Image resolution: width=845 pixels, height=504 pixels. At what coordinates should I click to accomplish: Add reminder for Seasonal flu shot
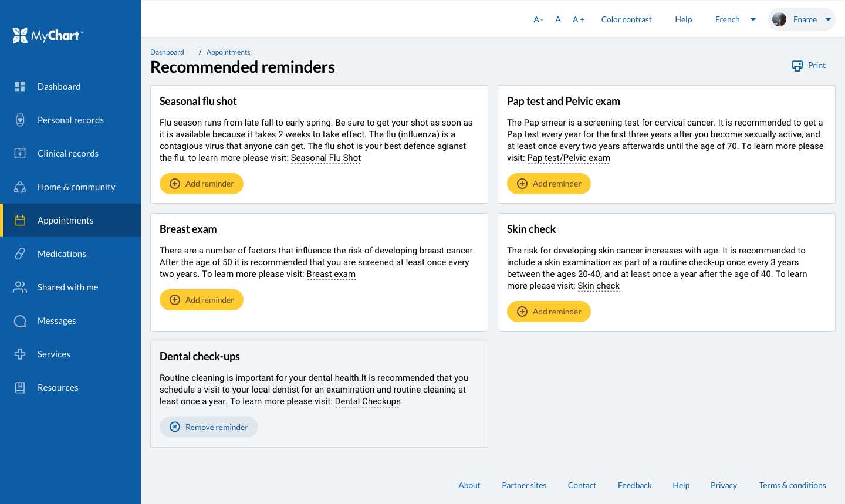[x=201, y=184]
